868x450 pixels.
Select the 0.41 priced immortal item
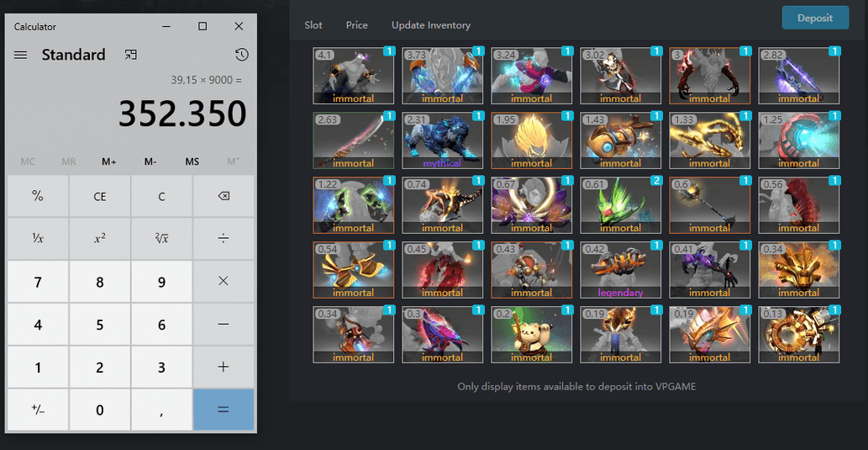(710, 271)
